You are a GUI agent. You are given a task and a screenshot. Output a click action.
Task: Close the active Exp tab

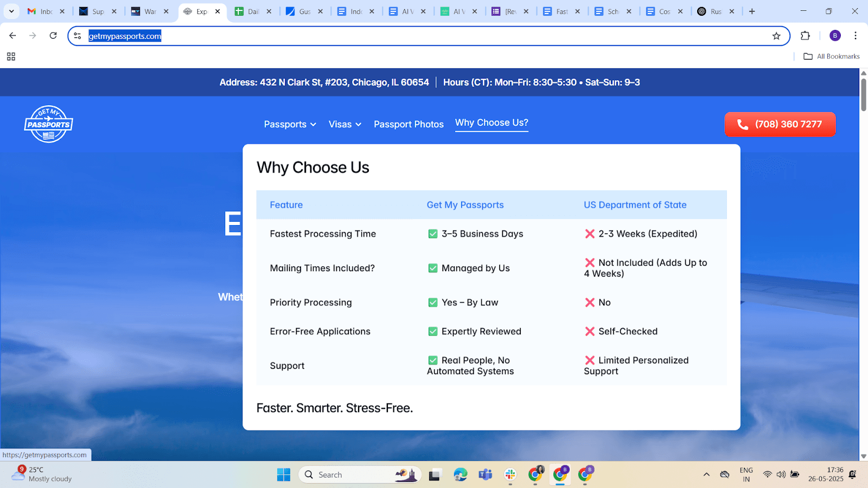pos(218,11)
